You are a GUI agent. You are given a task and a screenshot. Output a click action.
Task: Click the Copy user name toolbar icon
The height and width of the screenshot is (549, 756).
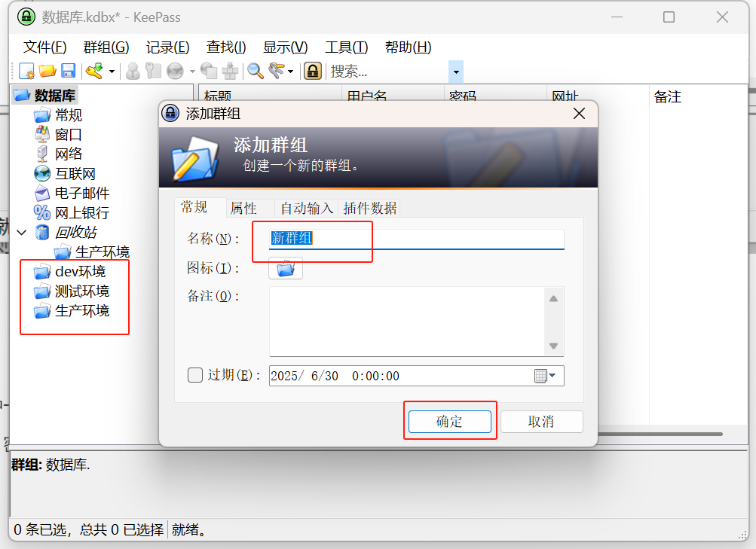coord(132,72)
